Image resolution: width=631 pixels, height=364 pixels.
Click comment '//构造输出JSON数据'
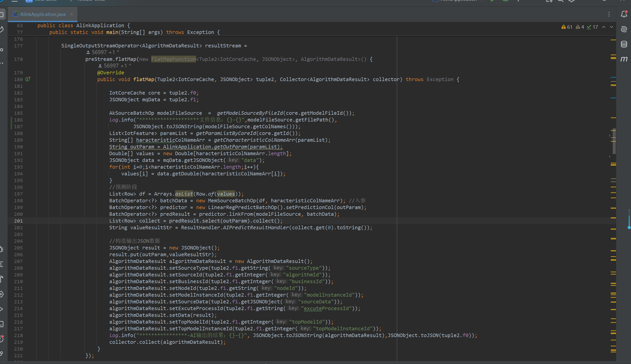134,241
